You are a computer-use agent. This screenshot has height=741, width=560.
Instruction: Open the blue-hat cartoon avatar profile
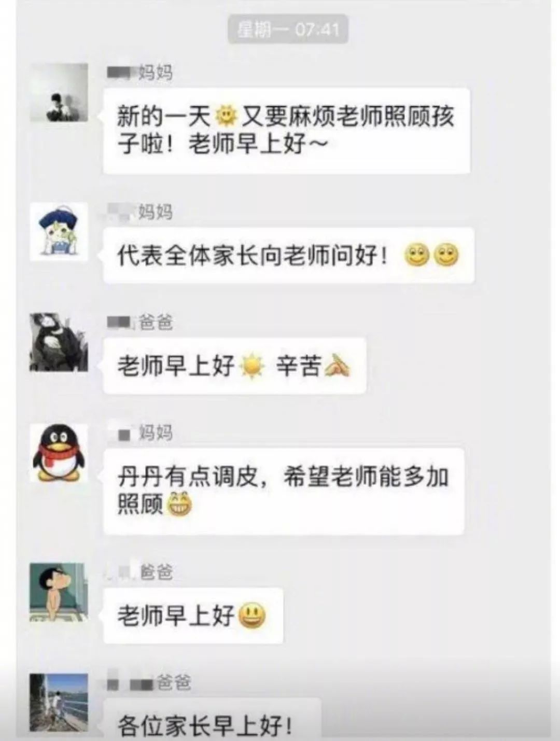(59, 232)
